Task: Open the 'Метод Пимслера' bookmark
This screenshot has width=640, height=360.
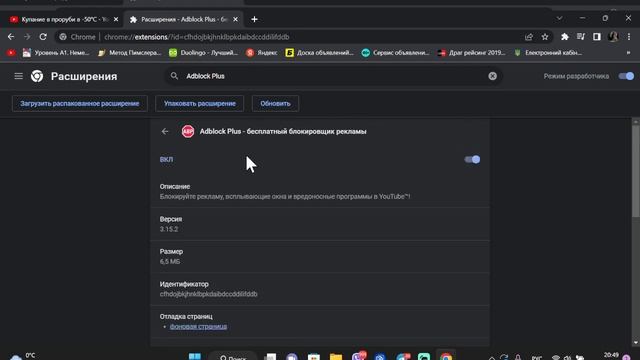Action: tap(130, 53)
